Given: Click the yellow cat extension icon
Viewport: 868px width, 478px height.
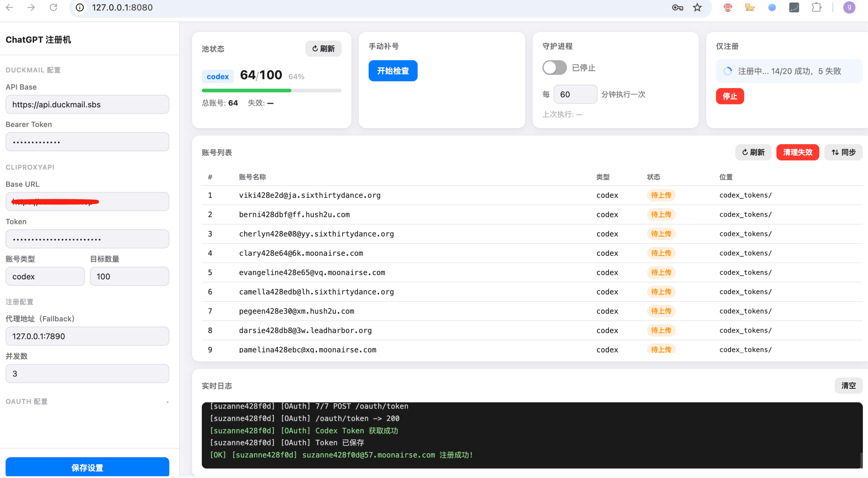Looking at the screenshot, I should coord(750,7).
